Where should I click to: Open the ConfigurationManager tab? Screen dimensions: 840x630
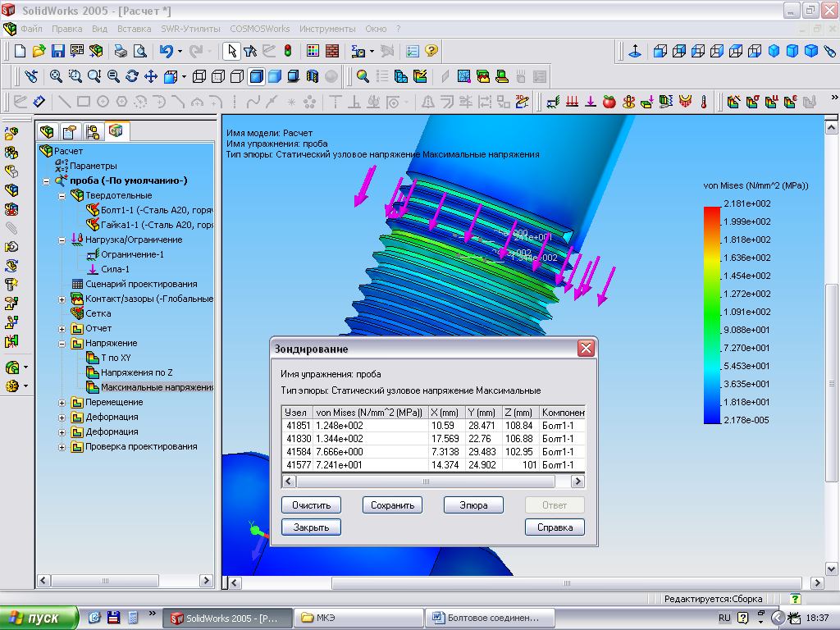point(92,131)
